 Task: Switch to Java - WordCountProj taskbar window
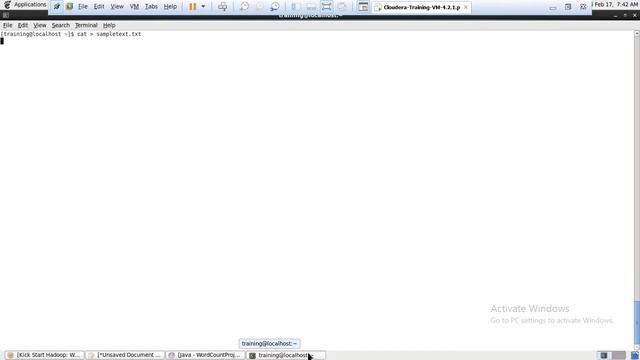[x=206, y=355]
